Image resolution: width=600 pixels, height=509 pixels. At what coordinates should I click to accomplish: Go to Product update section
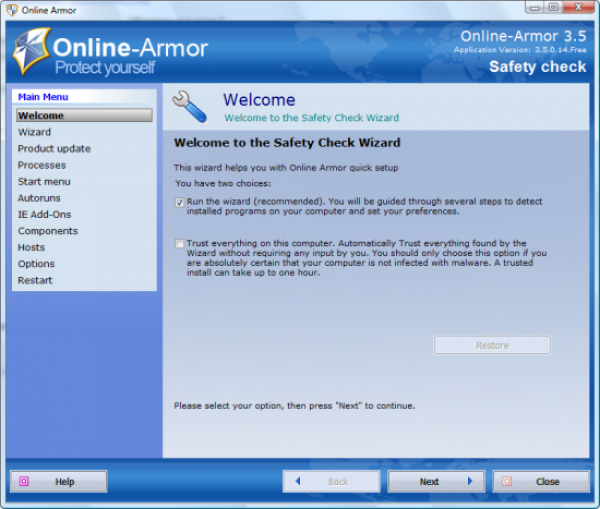[x=54, y=148]
